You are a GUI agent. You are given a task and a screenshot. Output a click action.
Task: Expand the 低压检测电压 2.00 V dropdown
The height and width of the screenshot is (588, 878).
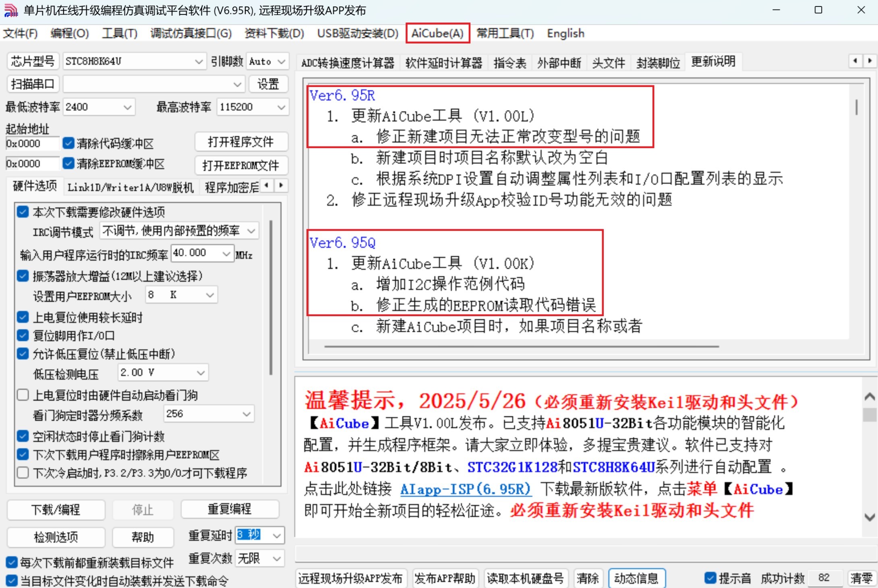[201, 373]
